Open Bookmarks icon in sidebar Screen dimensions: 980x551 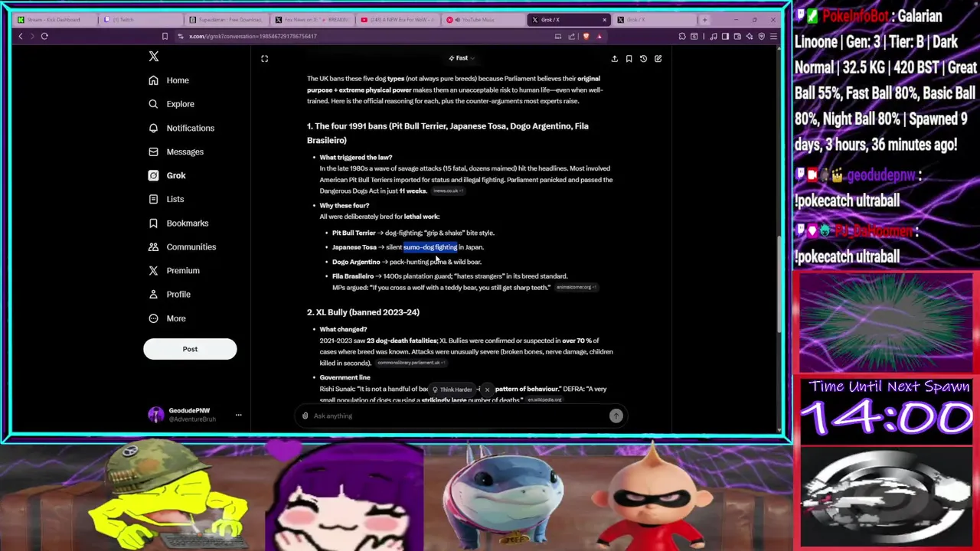coord(153,223)
